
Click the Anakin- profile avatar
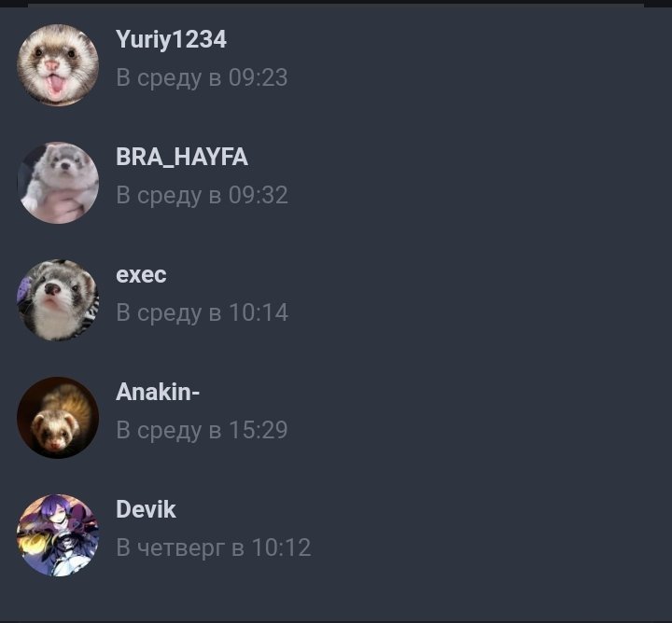coord(58,418)
